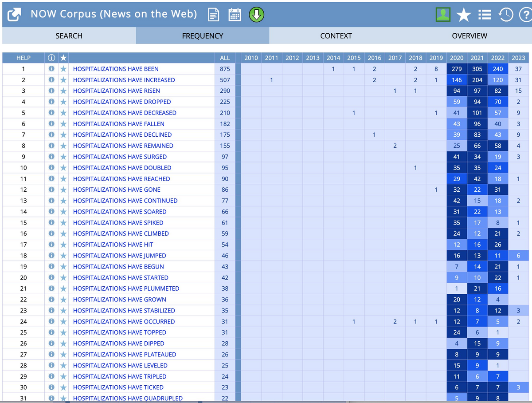The height and width of the screenshot is (403, 532).
Task: Open HOSPITALIZATIONS HAVE TOPPED link
Action: [x=120, y=332]
